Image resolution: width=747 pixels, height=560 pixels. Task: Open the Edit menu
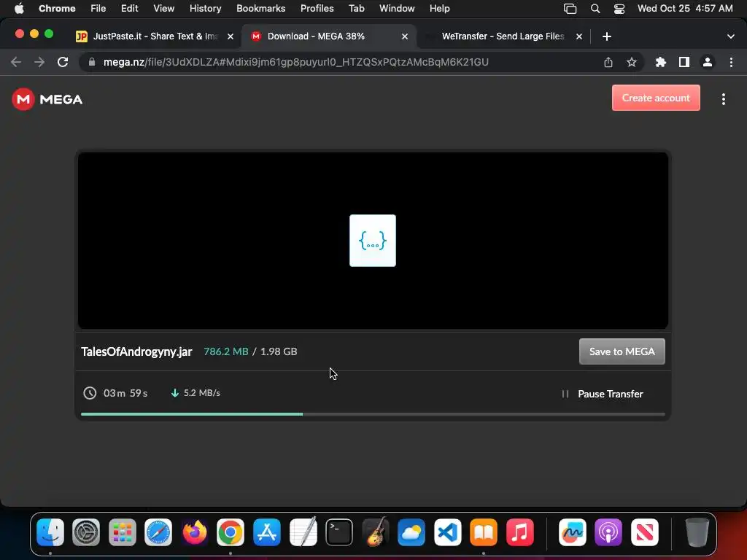coord(129,8)
